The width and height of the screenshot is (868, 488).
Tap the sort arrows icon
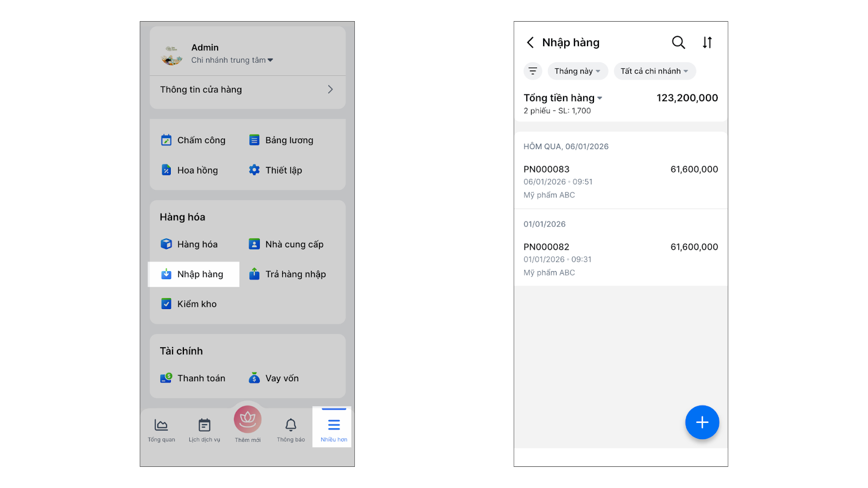(x=707, y=42)
